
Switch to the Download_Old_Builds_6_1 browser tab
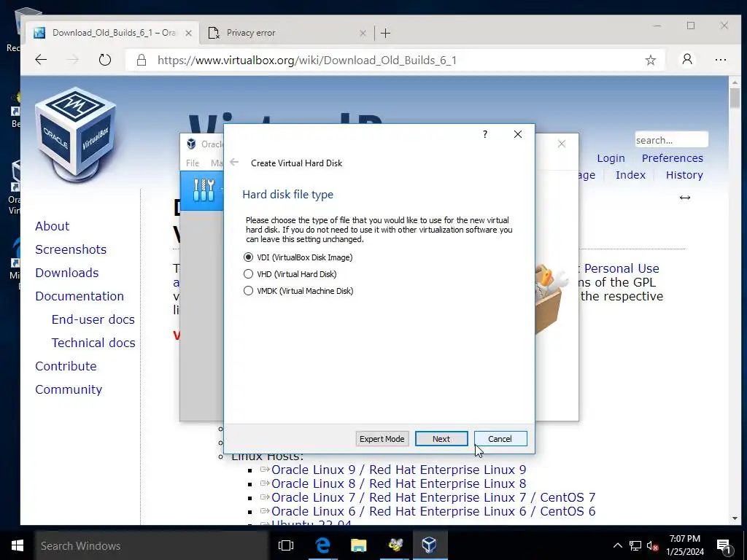tap(113, 33)
